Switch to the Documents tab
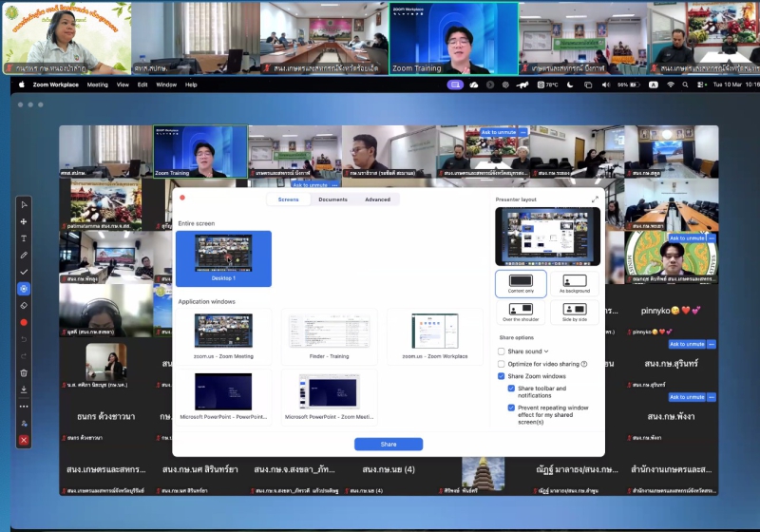The height and width of the screenshot is (532, 760). point(332,199)
